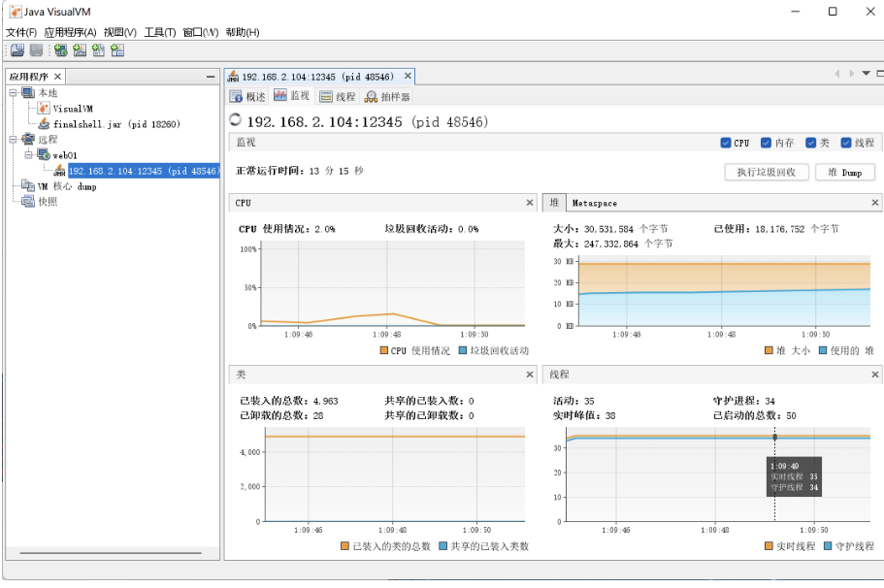Open the 文件(F) menu
884x588 pixels.
pos(21,32)
